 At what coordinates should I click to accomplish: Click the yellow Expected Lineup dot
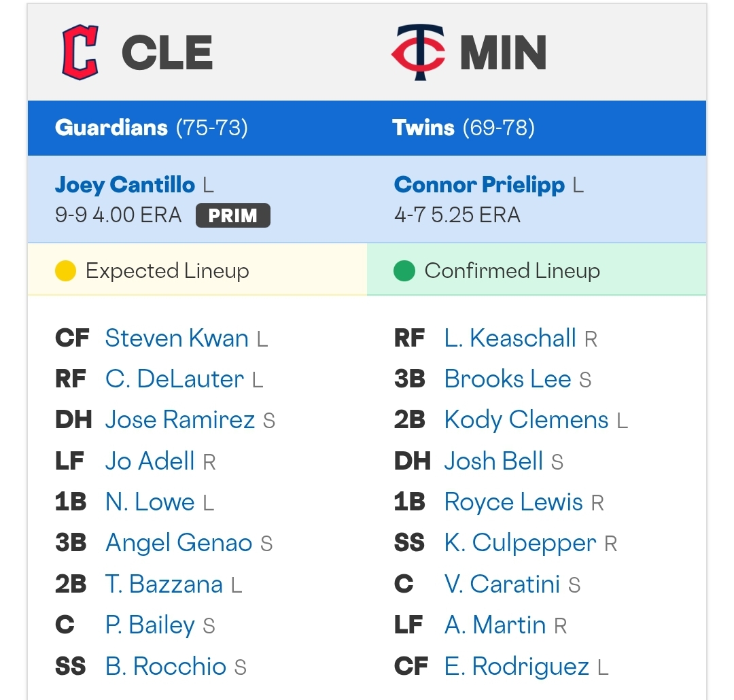tap(65, 271)
